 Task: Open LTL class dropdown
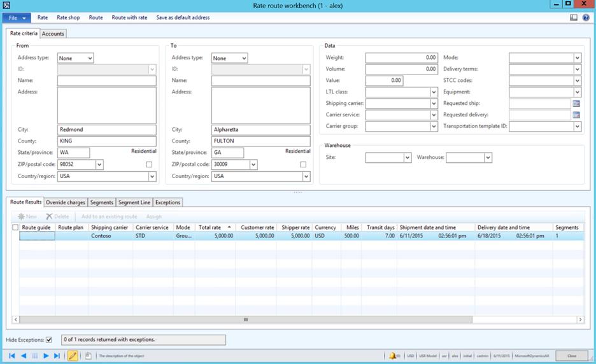point(434,92)
